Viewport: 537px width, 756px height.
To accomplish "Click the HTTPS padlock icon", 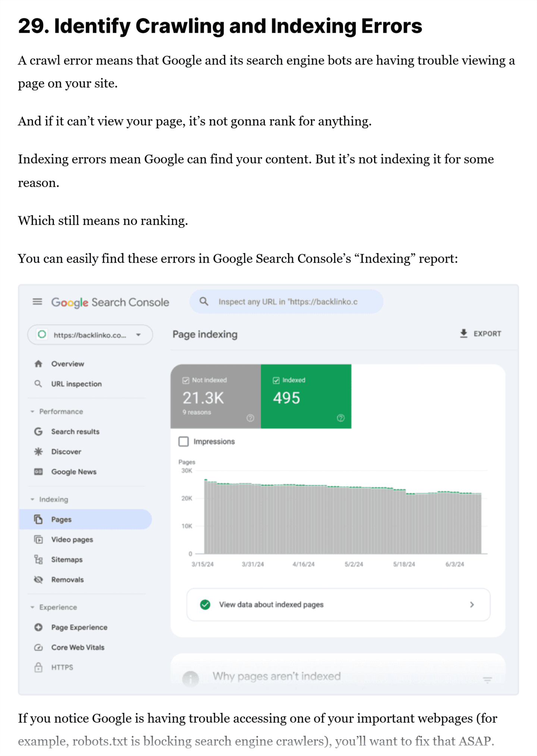I will click(38, 667).
